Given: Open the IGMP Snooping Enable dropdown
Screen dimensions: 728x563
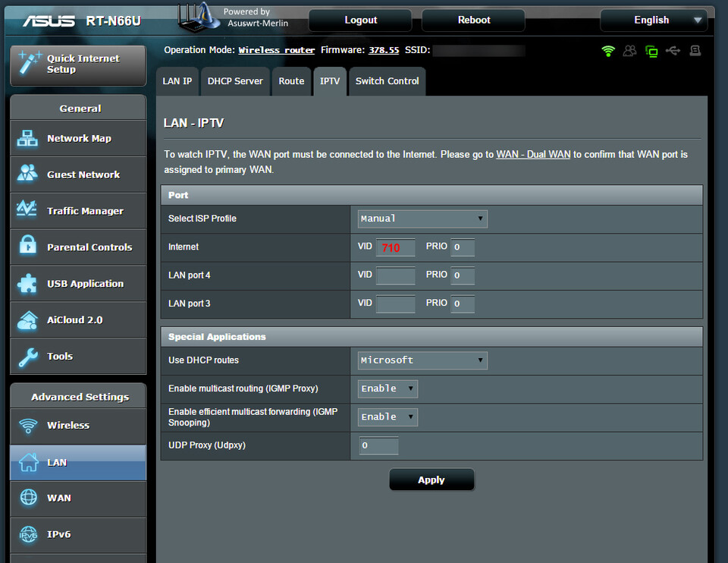Looking at the screenshot, I should (x=388, y=417).
